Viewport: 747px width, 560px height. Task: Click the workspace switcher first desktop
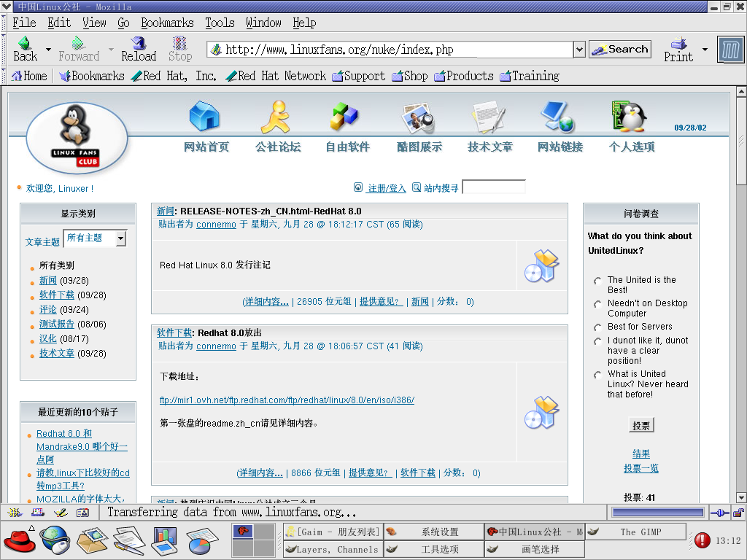coord(242,532)
